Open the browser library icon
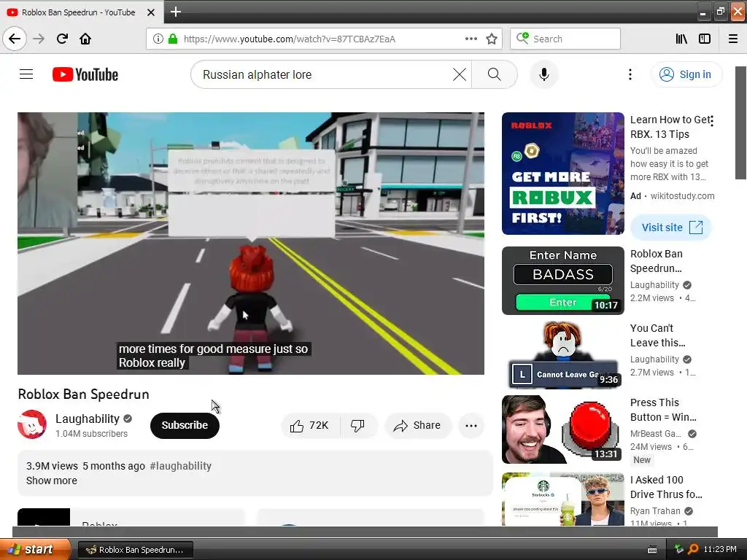 [x=681, y=39]
